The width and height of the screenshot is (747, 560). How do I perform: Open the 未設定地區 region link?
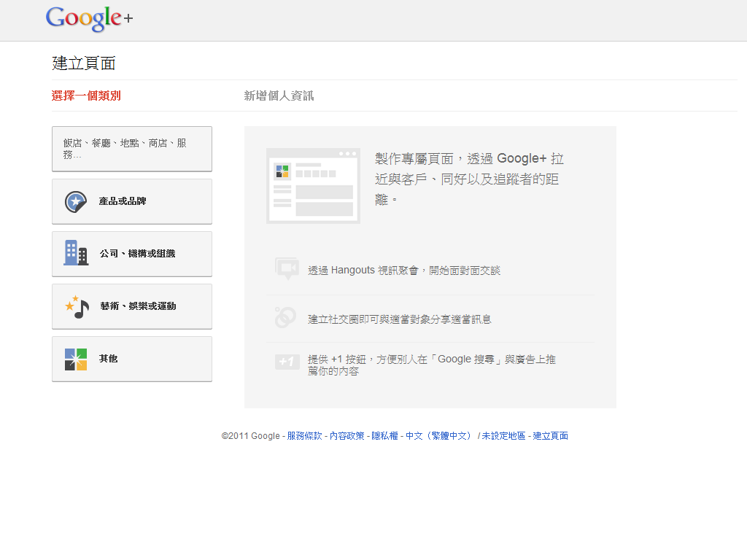coord(503,436)
